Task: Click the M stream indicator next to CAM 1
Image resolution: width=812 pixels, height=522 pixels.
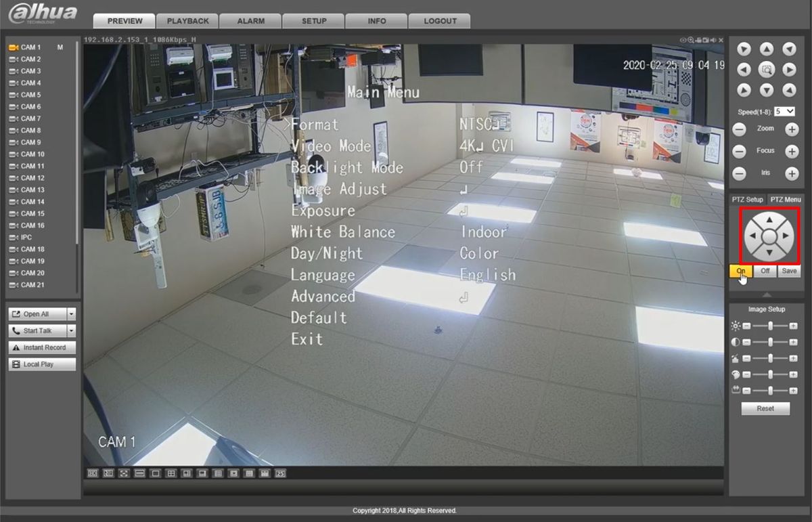Action: [x=60, y=47]
